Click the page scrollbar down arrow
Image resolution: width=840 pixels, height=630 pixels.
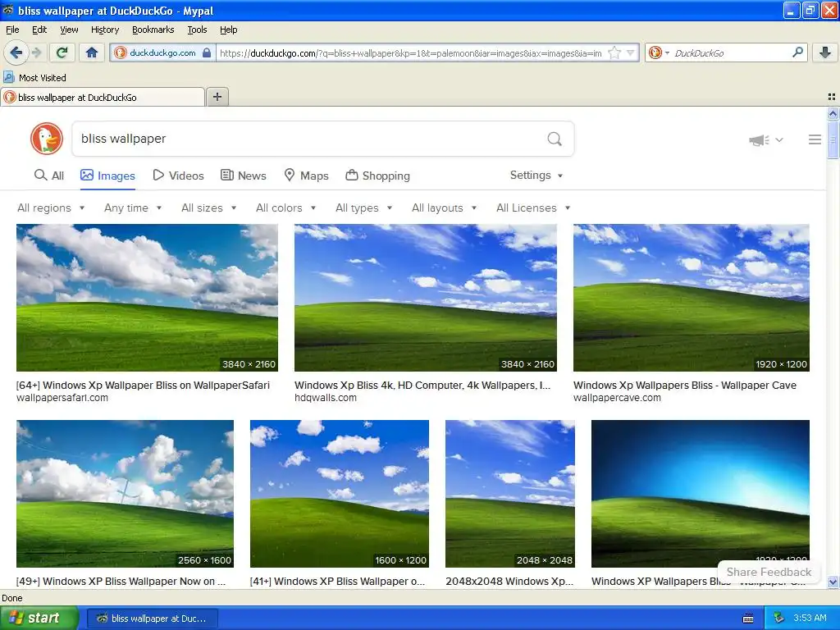(833, 582)
